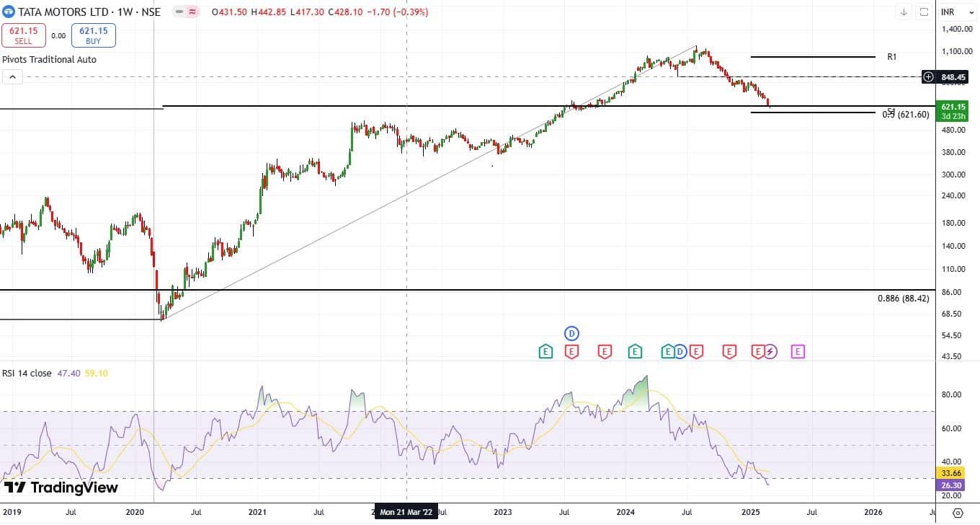
Task: Click the Mon 21 Mar '22 date marker
Action: click(x=407, y=512)
